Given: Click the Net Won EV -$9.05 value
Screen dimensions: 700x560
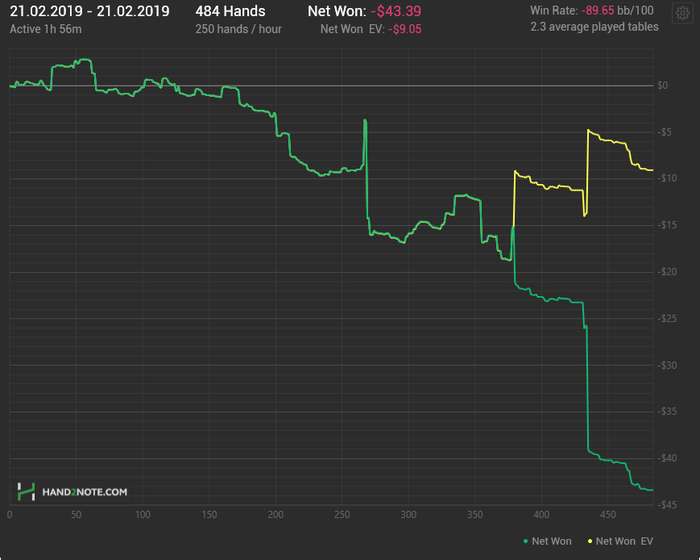Looking at the screenshot, I should [x=405, y=29].
